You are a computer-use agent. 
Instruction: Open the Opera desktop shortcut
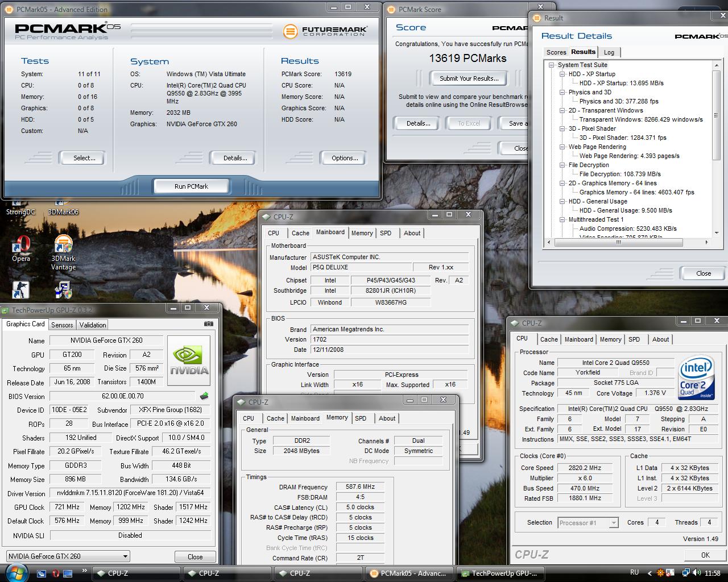(x=21, y=249)
